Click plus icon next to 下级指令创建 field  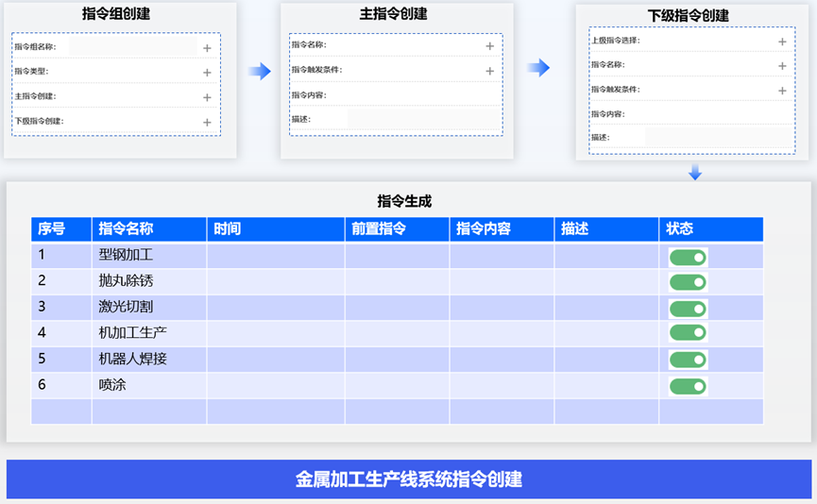coord(207,122)
